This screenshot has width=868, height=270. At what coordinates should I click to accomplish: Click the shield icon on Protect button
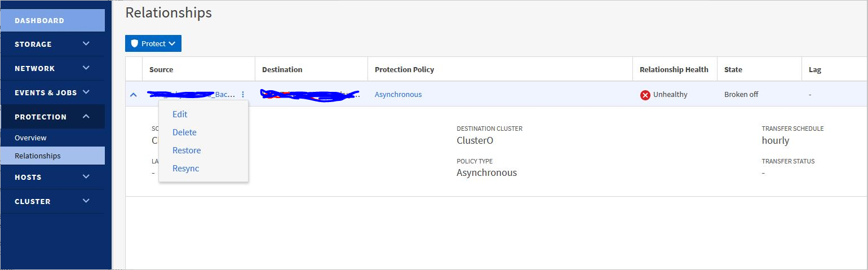click(134, 43)
